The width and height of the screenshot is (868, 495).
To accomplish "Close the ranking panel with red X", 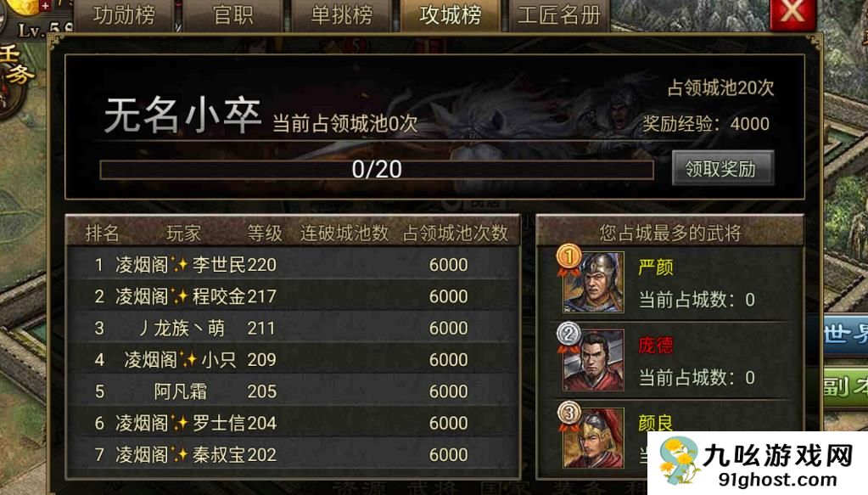I will pos(792,14).
